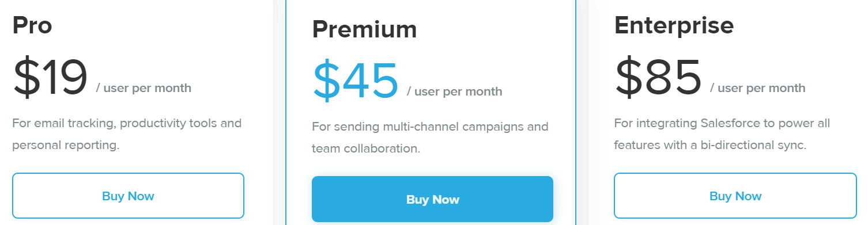Click the per-month label beside $85
868x225 pixels.
[x=757, y=88]
